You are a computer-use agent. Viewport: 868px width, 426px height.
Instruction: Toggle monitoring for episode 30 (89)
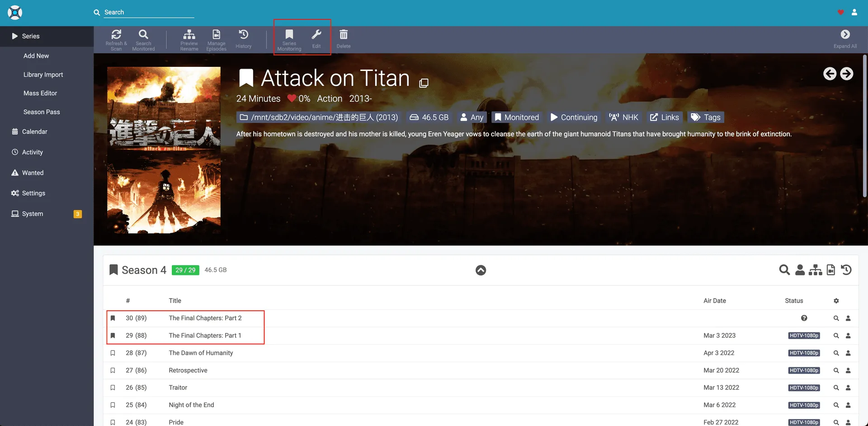tap(113, 318)
